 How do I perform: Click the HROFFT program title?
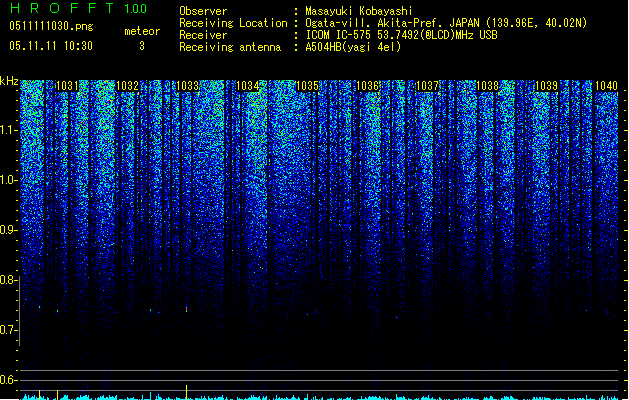62,8
